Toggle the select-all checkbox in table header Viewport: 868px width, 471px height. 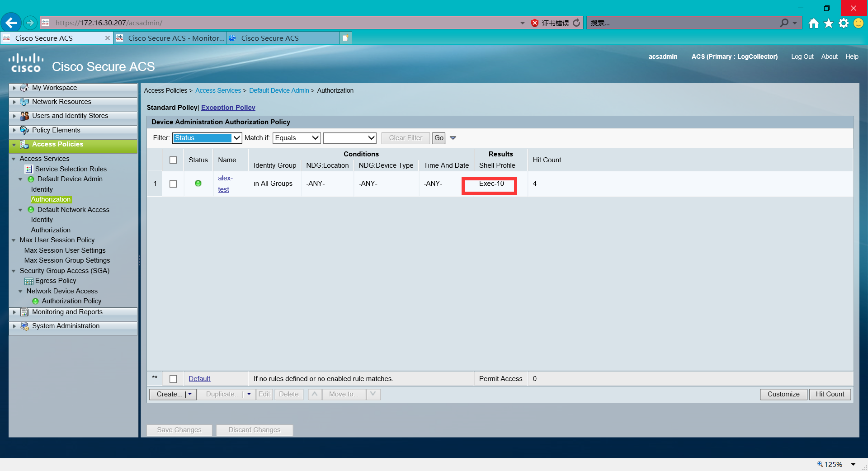point(173,160)
